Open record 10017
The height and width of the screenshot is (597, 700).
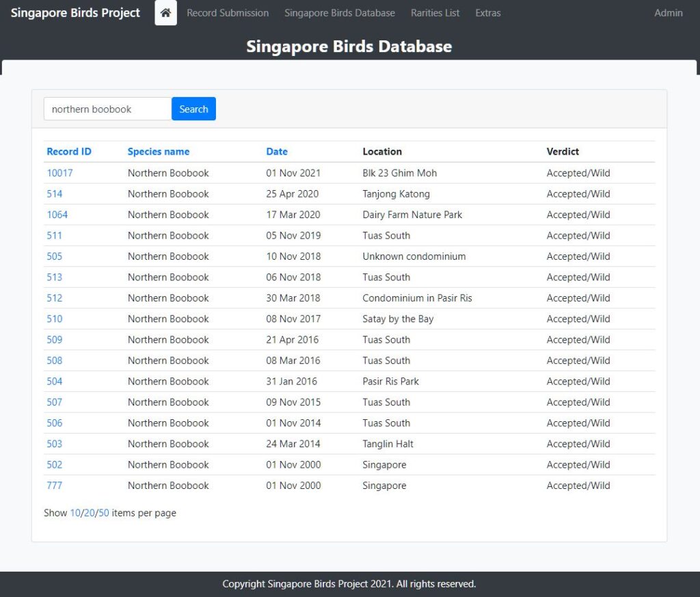pyautogui.click(x=59, y=173)
